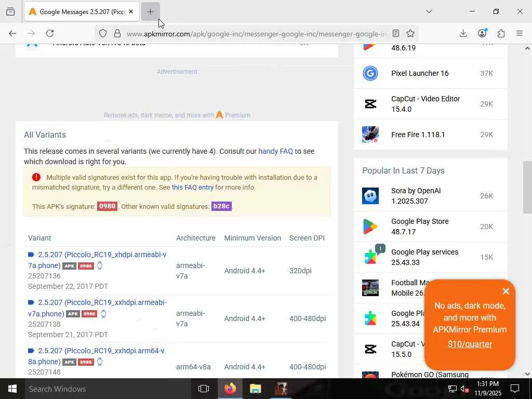Open File Explorer from the taskbar
Image resolution: width=532 pixels, height=399 pixels.
256,389
